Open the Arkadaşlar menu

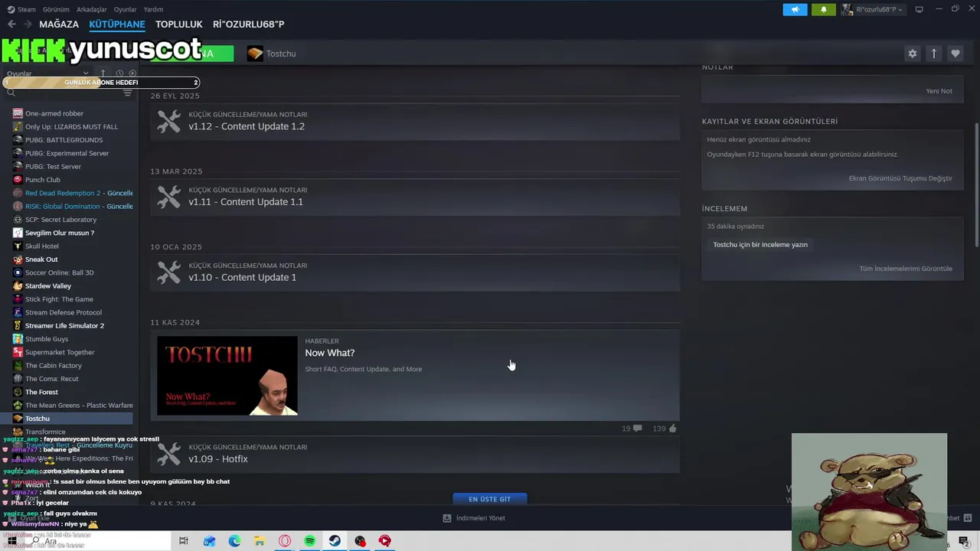(x=92, y=9)
